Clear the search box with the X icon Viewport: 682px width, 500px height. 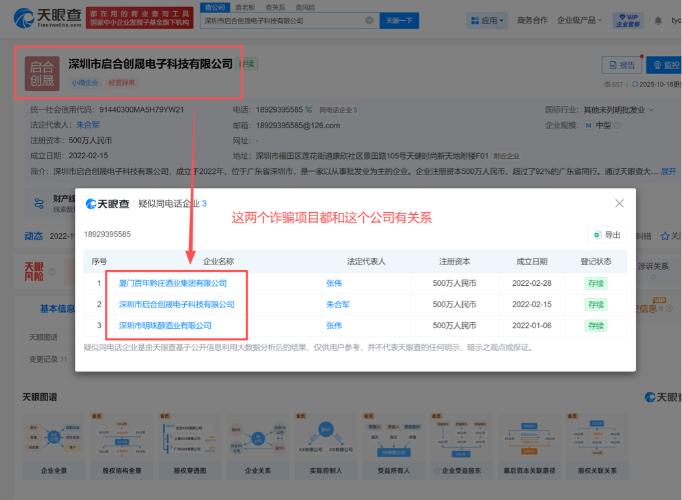click(x=369, y=20)
